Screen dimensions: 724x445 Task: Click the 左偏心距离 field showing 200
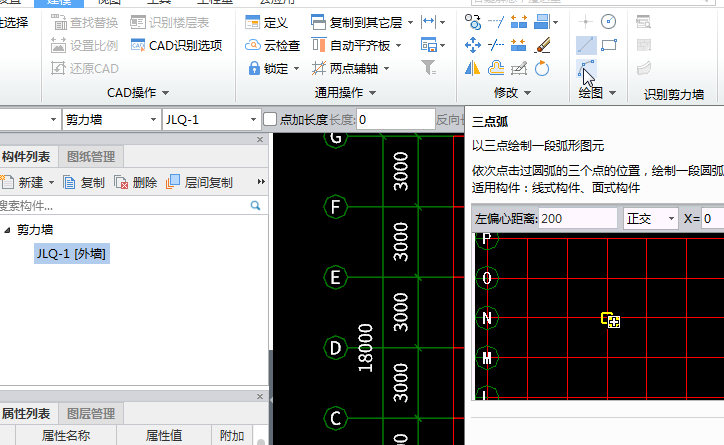578,218
